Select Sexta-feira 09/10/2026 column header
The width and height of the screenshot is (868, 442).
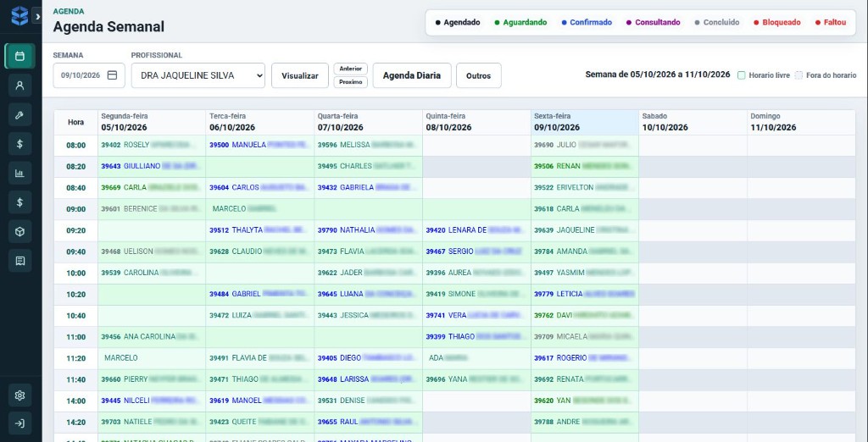pos(585,122)
